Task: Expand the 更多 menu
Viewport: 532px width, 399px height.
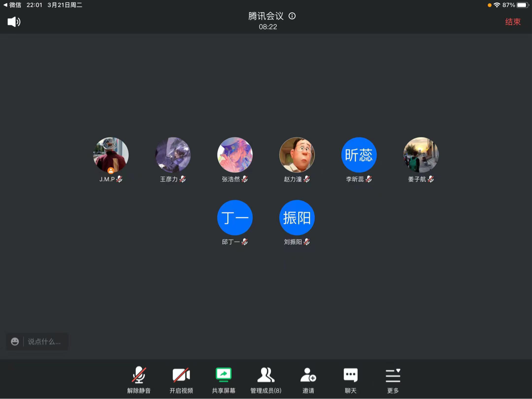Action: pyautogui.click(x=392, y=380)
